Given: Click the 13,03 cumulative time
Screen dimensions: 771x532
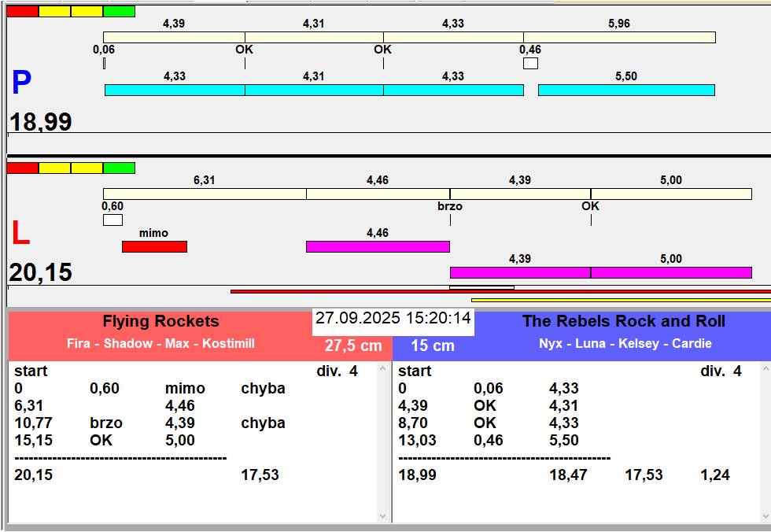Looking at the screenshot, I should pyautogui.click(x=418, y=440).
